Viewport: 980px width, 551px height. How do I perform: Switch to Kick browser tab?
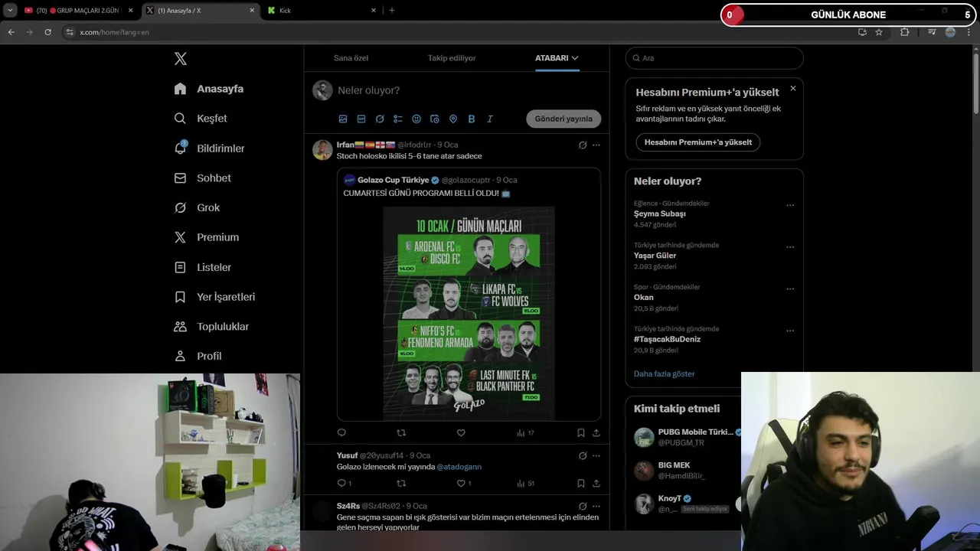(322, 11)
